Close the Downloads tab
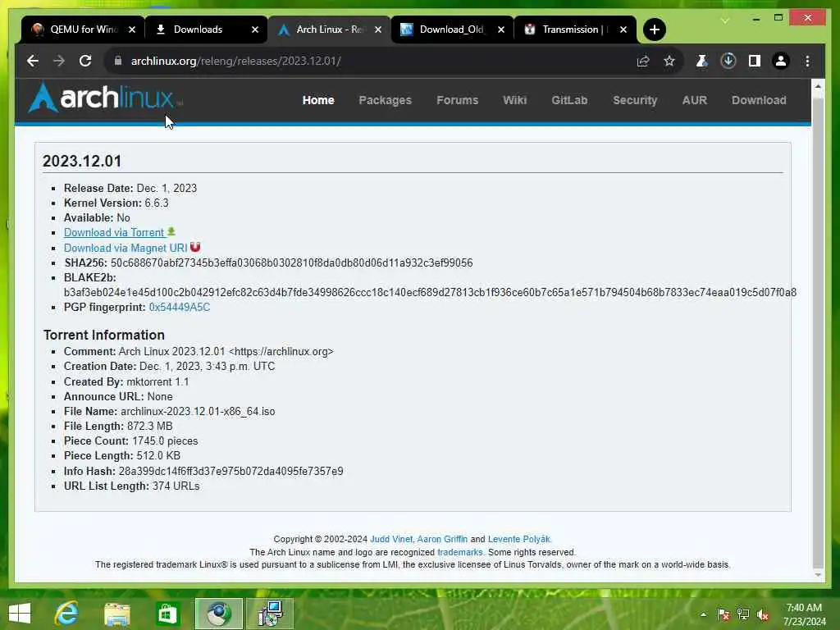Image resolution: width=840 pixels, height=630 pixels. 255,30
